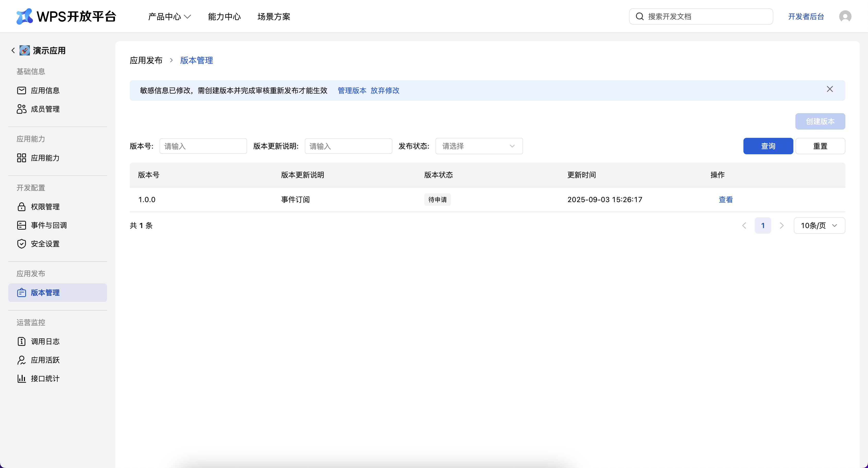The width and height of the screenshot is (868, 468).
Task: Click the 查询 query button
Action: point(768,146)
